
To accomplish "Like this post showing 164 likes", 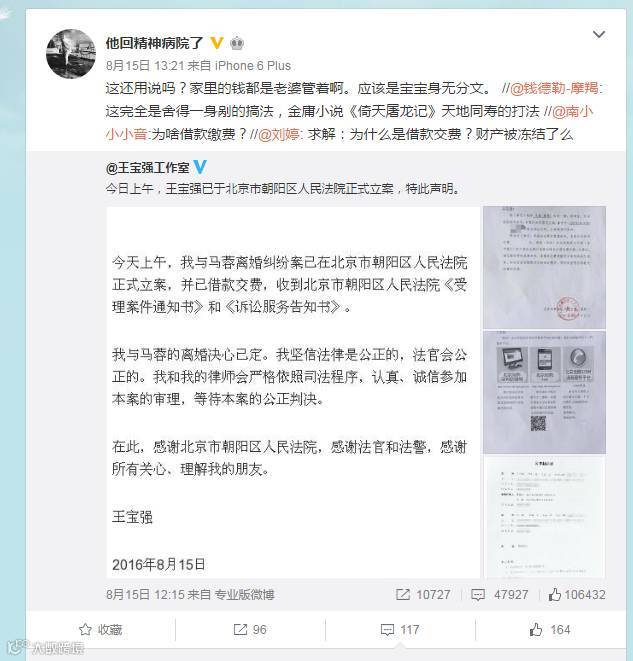I will pyautogui.click(x=550, y=629).
